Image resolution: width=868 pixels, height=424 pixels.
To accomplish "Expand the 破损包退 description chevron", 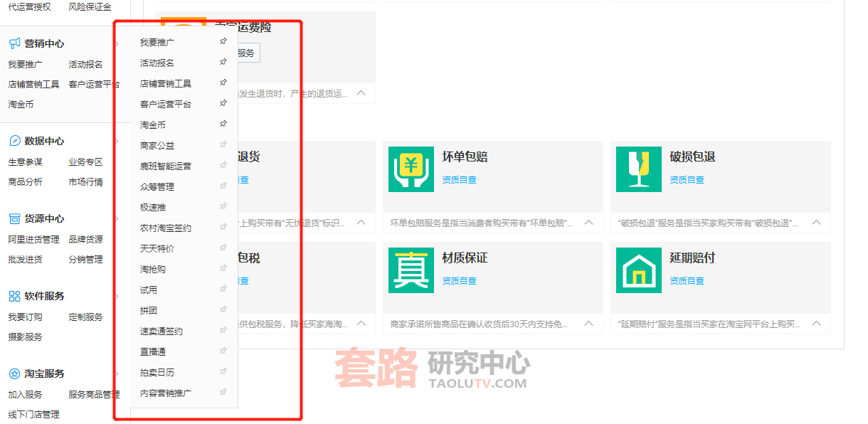I will (x=816, y=223).
